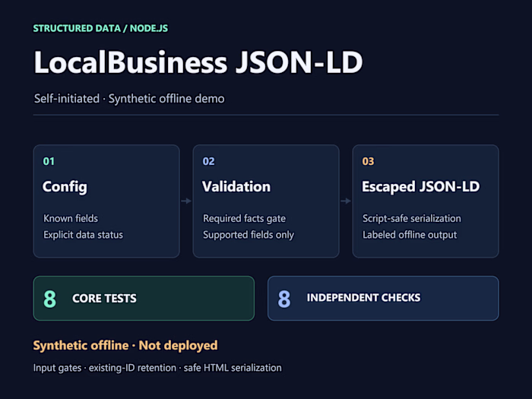Select the Config step card
The width and height of the screenshot is (532, 399).
tap(106, 201)
